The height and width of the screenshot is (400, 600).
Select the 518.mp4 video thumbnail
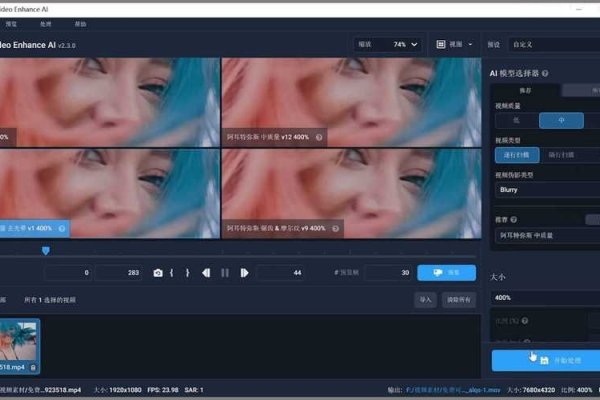tap(19, 346)
